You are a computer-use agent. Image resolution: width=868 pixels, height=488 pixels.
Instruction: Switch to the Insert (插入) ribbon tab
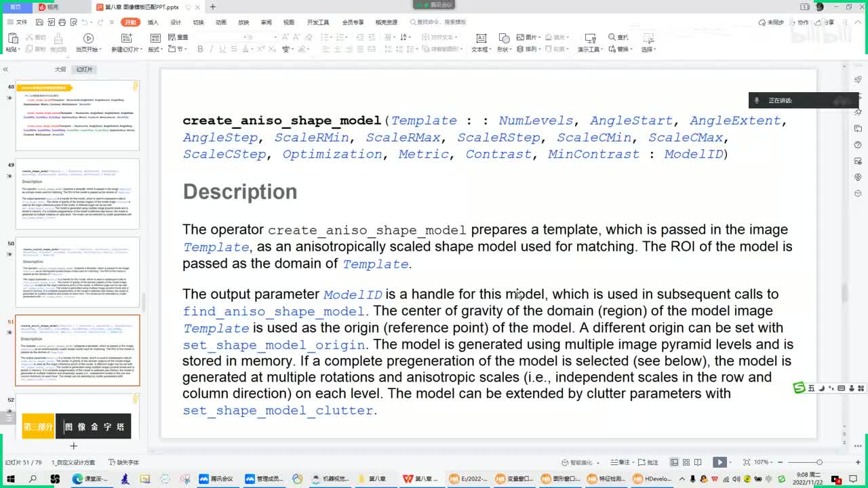tap(153, 22)
